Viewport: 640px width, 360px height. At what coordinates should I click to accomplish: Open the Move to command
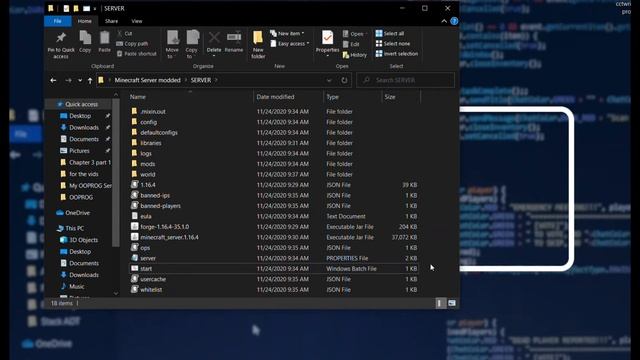coord(172,44)
